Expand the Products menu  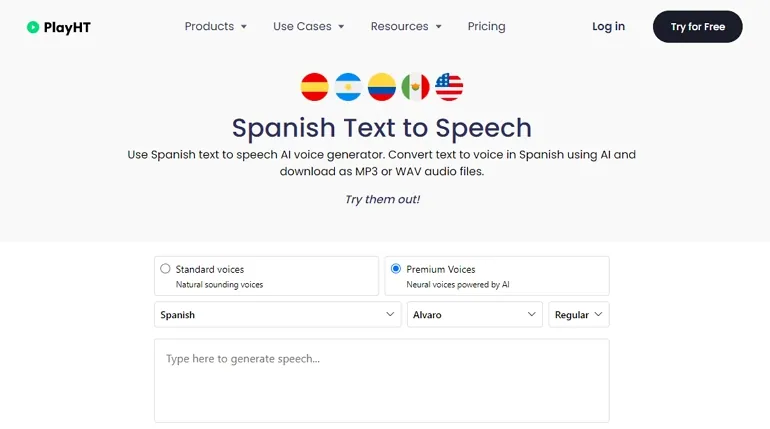216,27
